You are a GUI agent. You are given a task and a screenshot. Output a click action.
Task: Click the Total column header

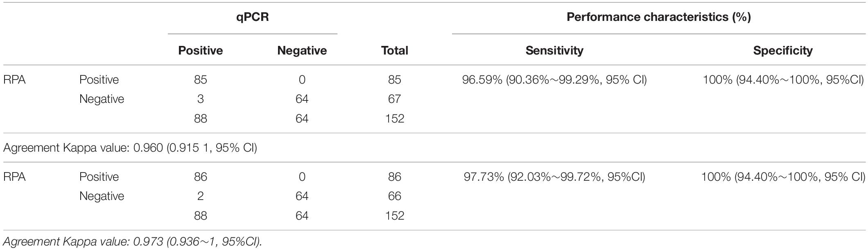point(394,50)
